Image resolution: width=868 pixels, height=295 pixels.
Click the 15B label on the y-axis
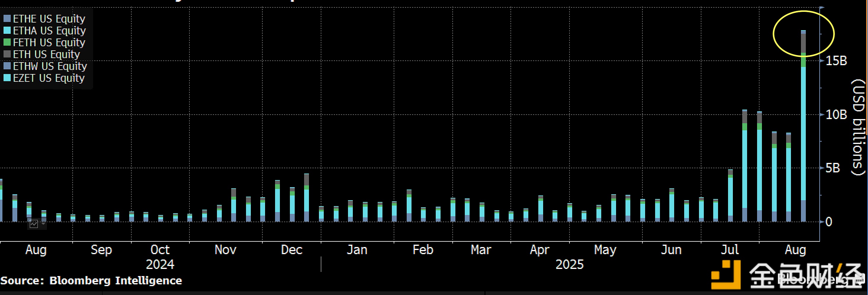(x=836, y=61)
